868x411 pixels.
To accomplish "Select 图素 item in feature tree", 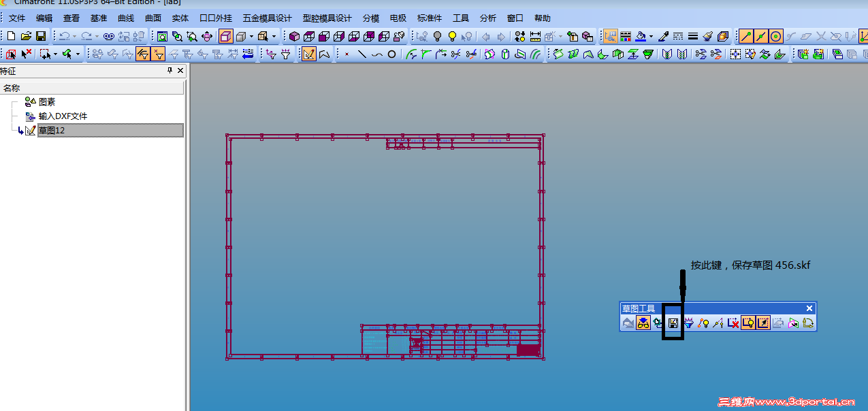I will point(47,102).
